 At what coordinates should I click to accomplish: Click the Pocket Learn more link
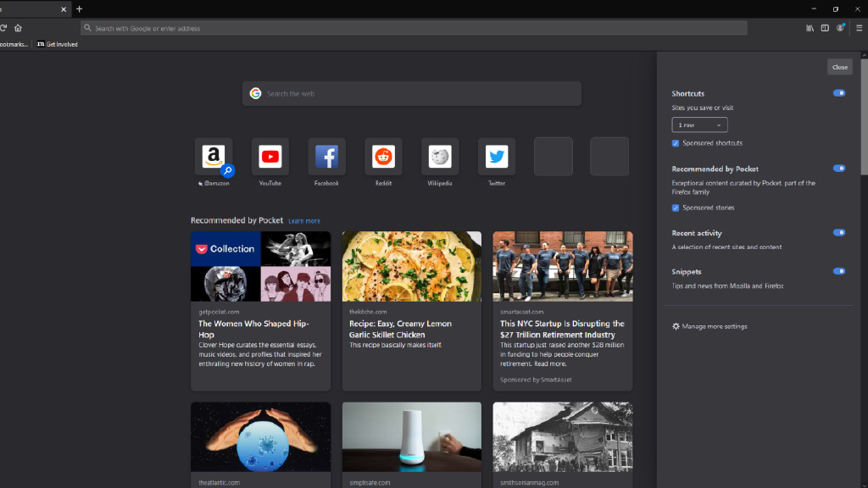coord(304,221)
